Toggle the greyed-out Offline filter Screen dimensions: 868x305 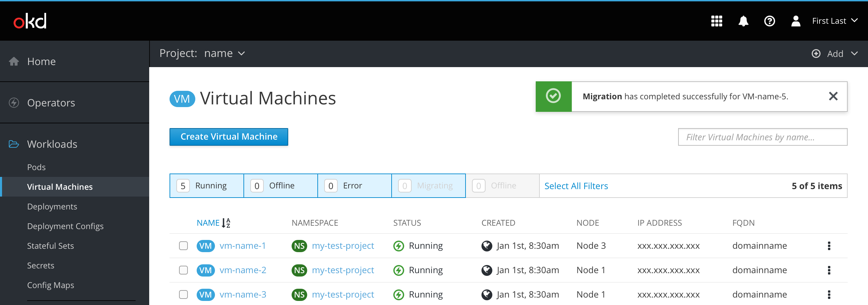[x=502, y=186]
